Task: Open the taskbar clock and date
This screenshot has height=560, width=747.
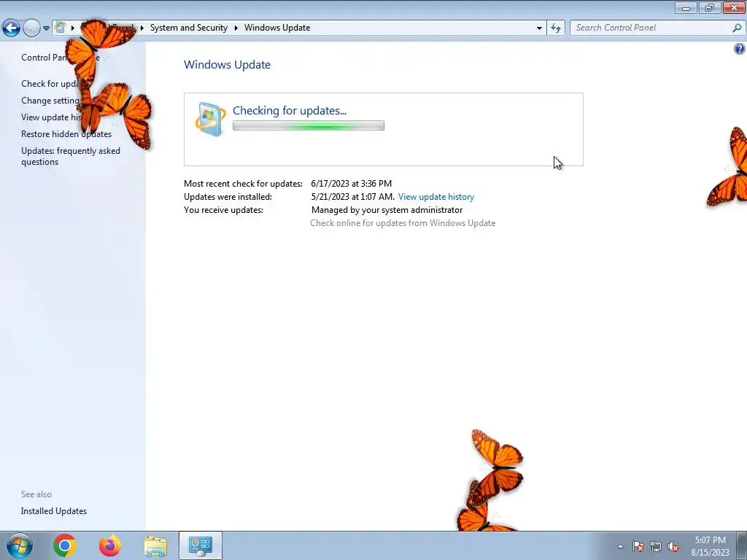Action: (710, 546)
